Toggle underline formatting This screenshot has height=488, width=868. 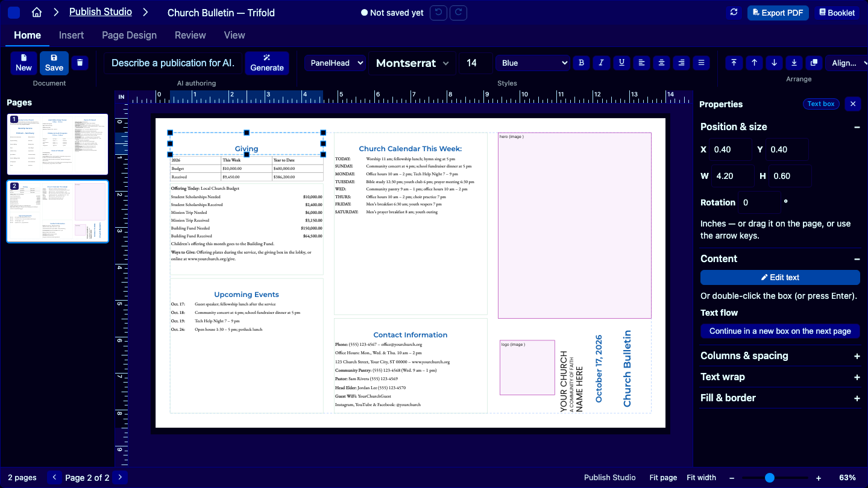click(621, 63)
